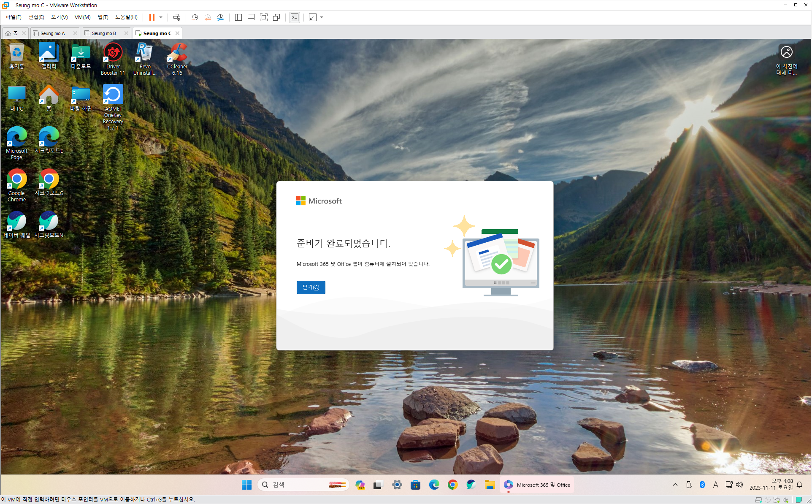The width and height of the screenshot is (812, 504).
Task: Switch to the Seung mo A tab
Action: [53, 33]
